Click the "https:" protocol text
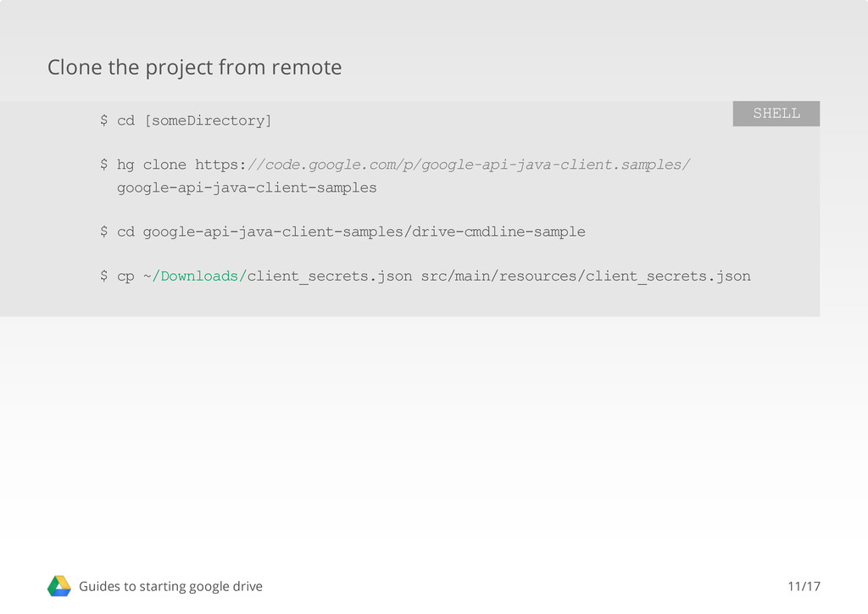 (x=220, y=165)
